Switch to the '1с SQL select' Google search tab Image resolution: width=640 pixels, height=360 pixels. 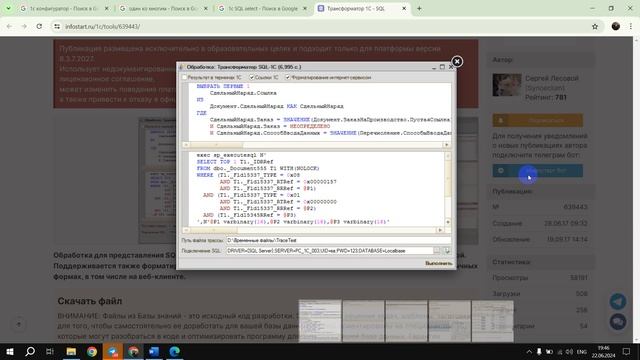coord(262,9)
